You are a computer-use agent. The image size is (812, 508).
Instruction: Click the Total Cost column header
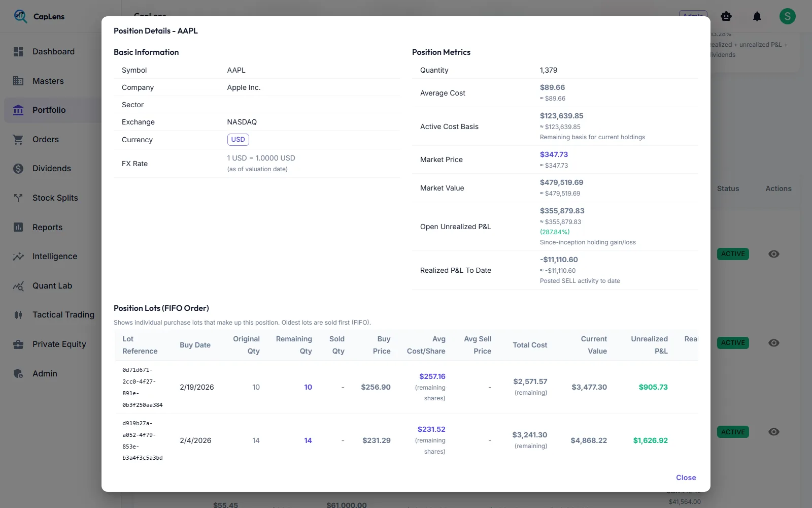(530, 345)
